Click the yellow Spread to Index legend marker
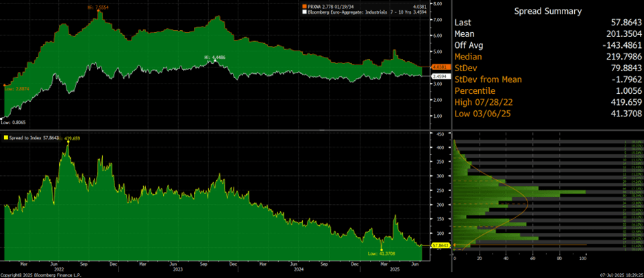 point(7,138)
